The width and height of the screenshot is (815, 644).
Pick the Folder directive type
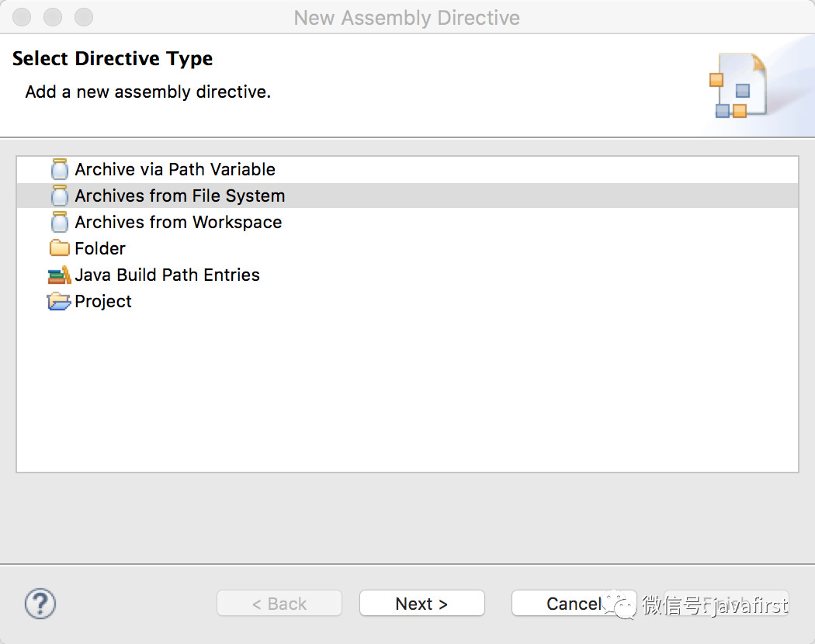click(x=100, y=248)
